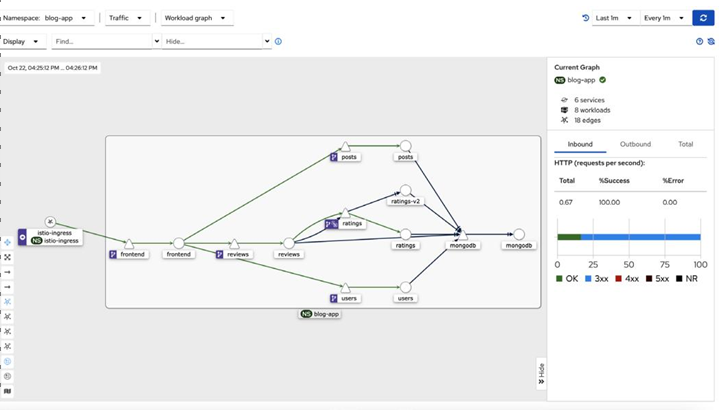Expand the Hide presets dropdown arrow

click(267, 41)
